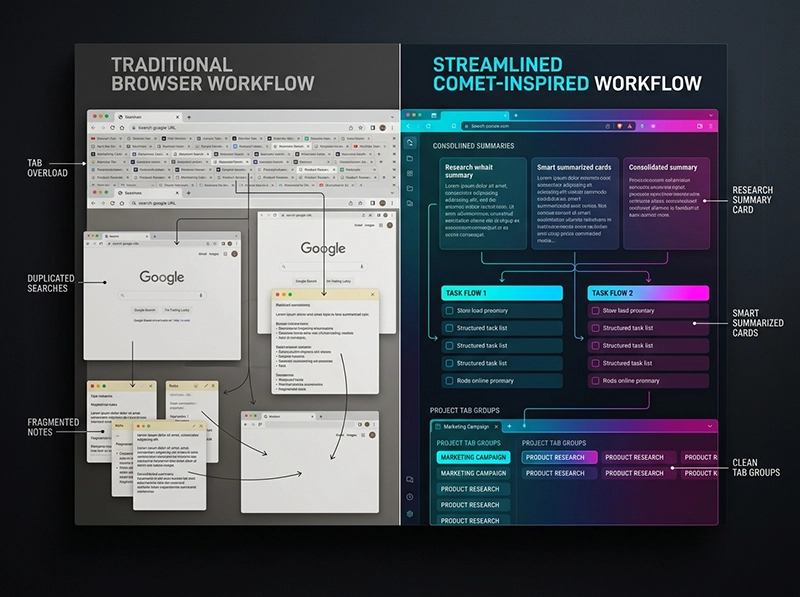Open 'Research whait summary' card

coord(483,203)
